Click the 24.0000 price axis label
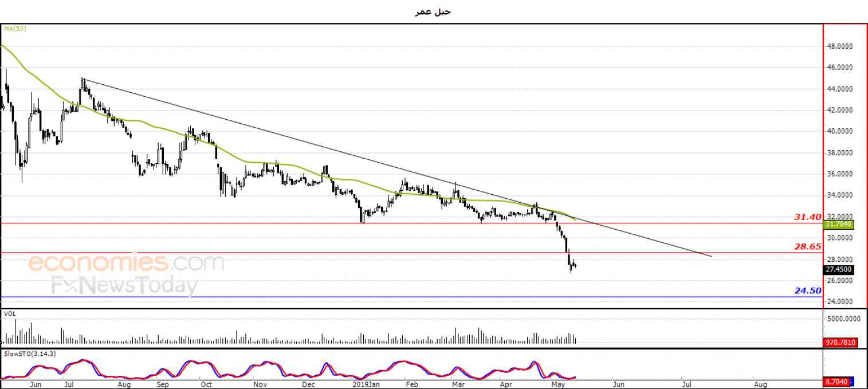This screenshot has width=868, height=389. pyautogui.click(x=840, y=302)
